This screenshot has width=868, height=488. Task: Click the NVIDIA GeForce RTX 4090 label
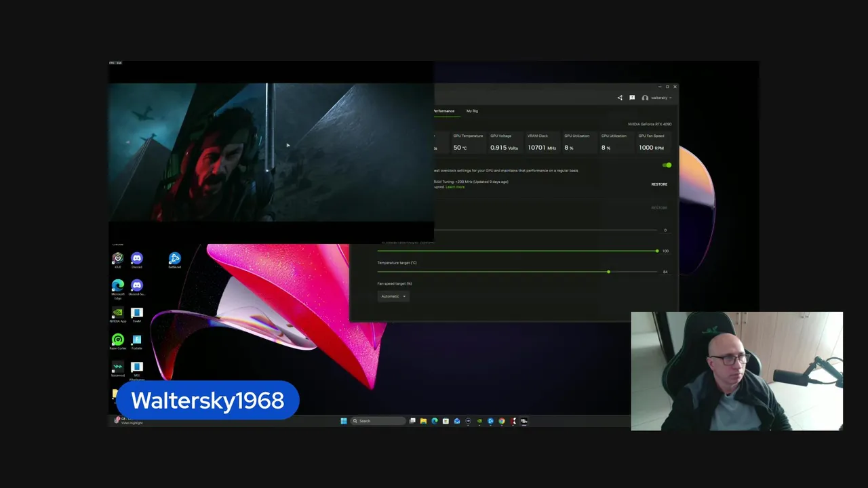649,124
